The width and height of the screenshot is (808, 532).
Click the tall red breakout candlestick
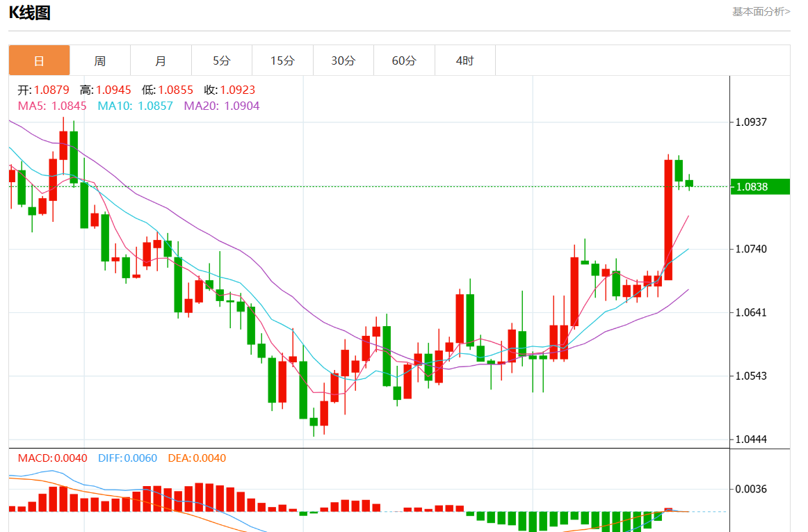(x=668, y=220)
